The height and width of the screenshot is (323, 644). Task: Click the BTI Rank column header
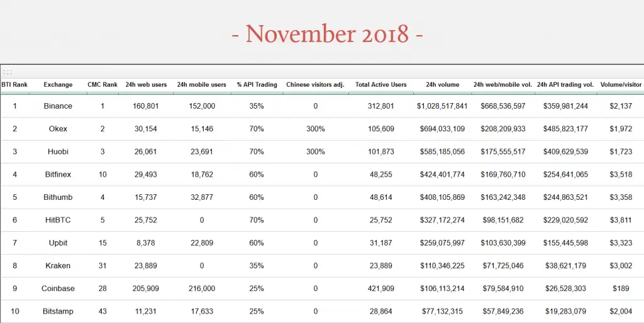(x=14, y=85)
